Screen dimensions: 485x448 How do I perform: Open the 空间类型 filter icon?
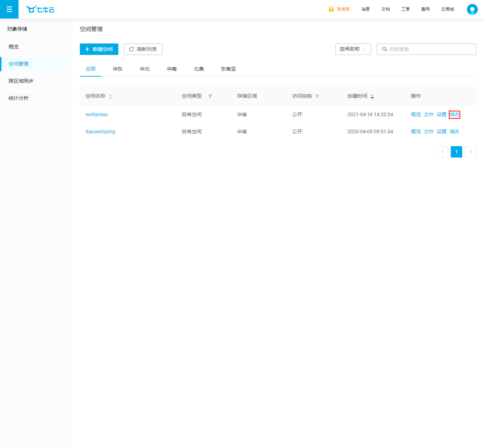click(x=210, y=96)
